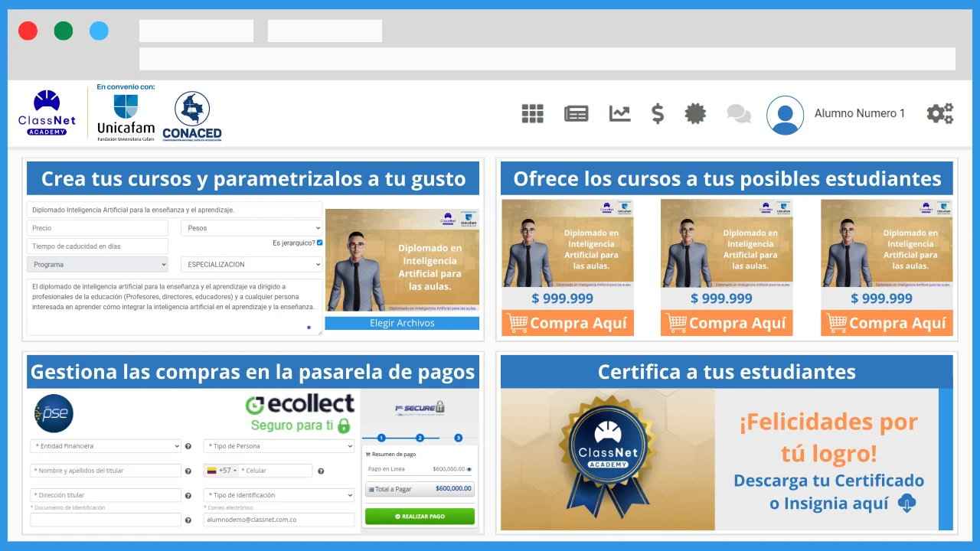Open the chat bubbles icon
The image size is (980, 551).
pyautogui.click(x=738, y=113)
